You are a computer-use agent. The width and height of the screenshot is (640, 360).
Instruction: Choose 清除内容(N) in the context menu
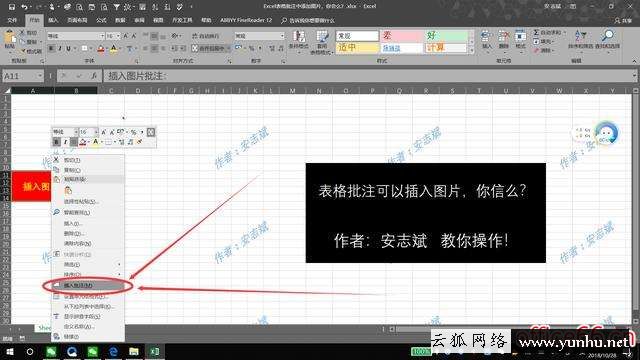tap(88, 243)
